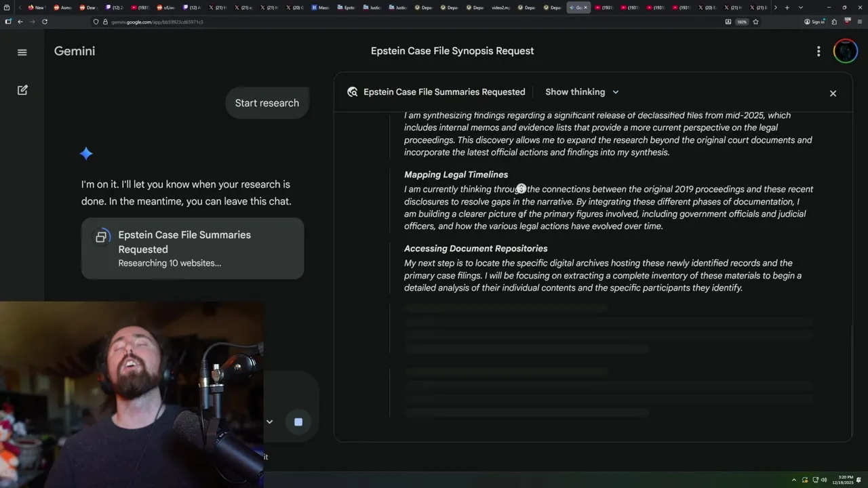This screenshot has height=488, width=868.
Task: Switch to the Massi tab
Action: pyautogui.click(x=320, y=7)
